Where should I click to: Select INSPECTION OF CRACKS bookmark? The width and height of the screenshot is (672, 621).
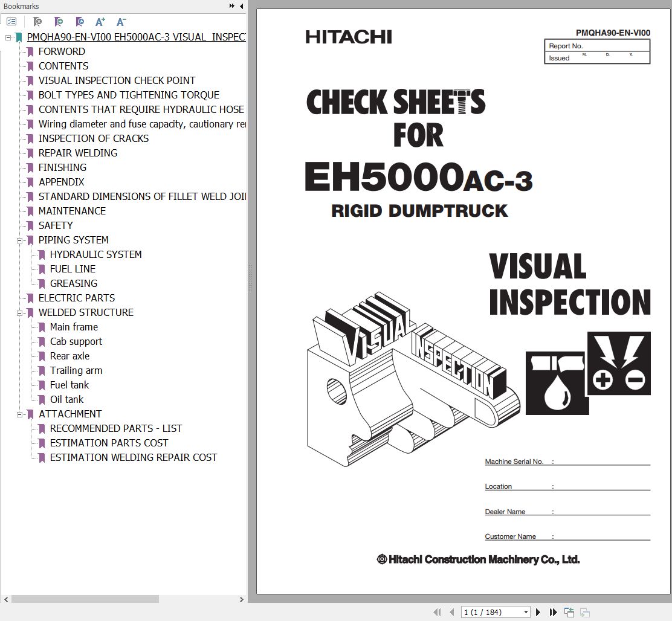pyautogui.click(x=94, y=138)
